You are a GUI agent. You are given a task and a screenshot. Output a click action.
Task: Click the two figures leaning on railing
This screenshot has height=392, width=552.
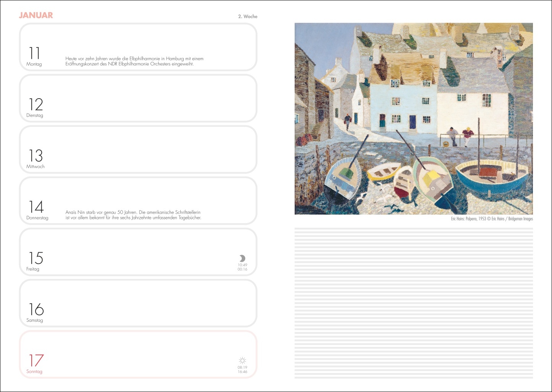click(x=460, y=137)
